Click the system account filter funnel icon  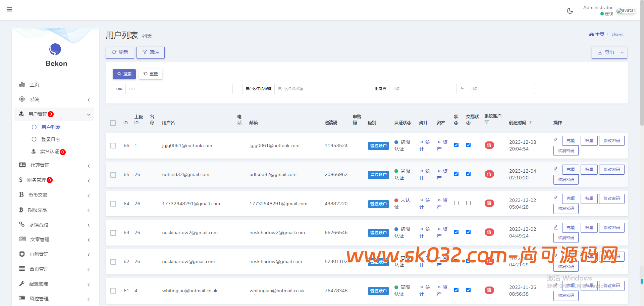click(x=487, y=123)
